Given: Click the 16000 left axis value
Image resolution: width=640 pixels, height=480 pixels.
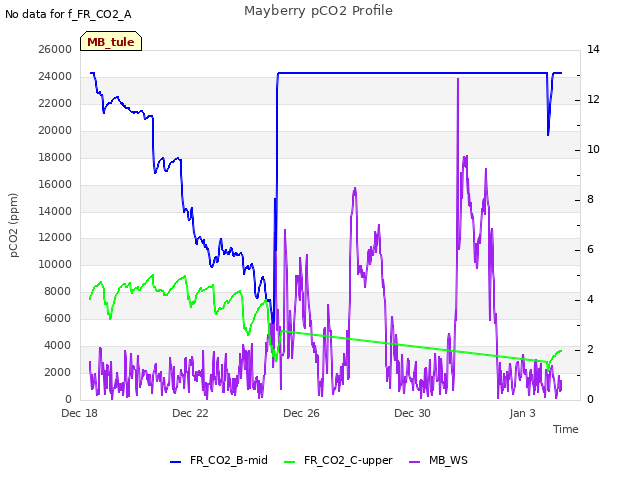Looking at the screenshot, I should click(55, 184).
